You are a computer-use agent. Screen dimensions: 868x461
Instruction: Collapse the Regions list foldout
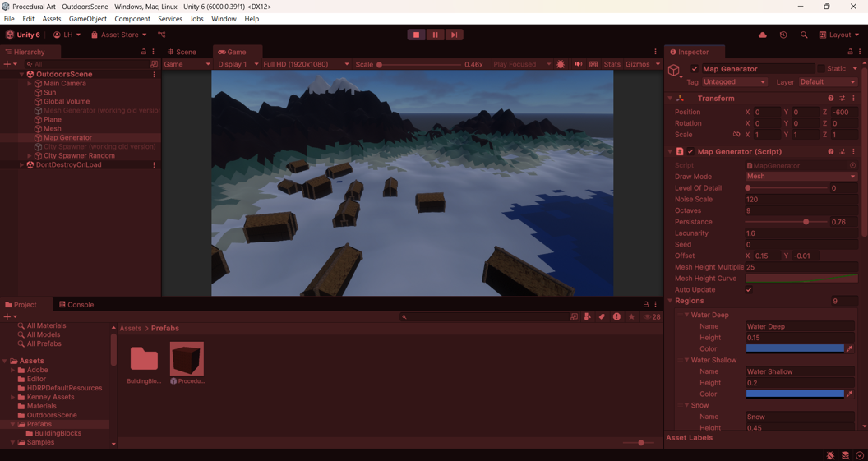click(670, 301)
